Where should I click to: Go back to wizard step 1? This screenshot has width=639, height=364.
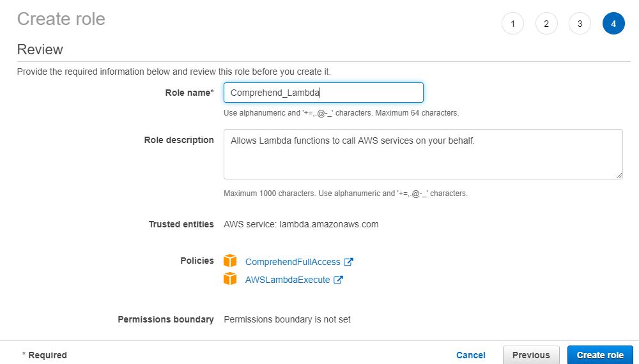coord(512,24)
